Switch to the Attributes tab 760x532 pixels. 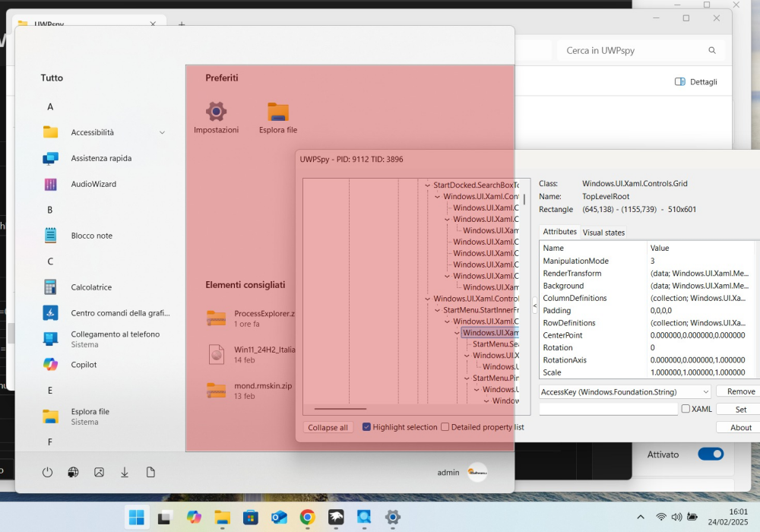pyautogui.click(x=559, y=232)
